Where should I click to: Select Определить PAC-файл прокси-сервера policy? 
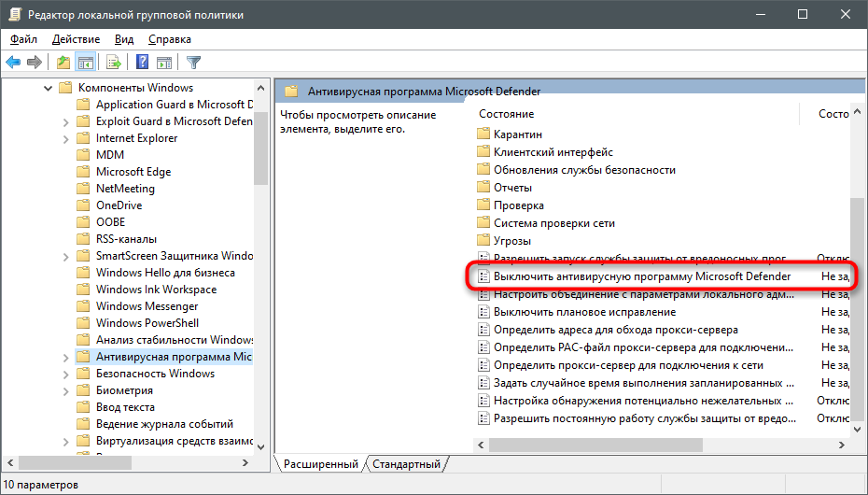663,347
